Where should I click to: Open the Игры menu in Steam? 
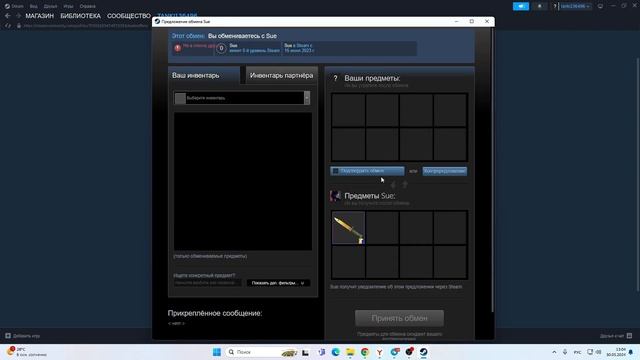[x=68, y=6]
